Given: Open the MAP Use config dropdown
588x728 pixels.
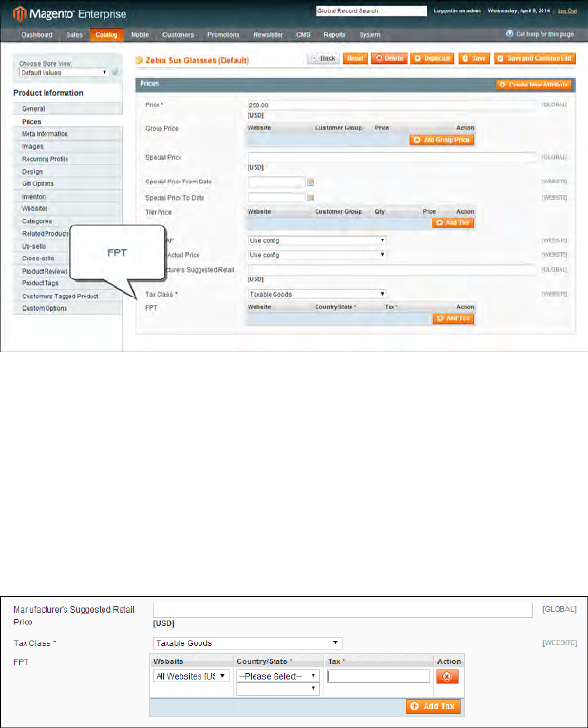Looking at the screenshot, I should click(316, 240).
